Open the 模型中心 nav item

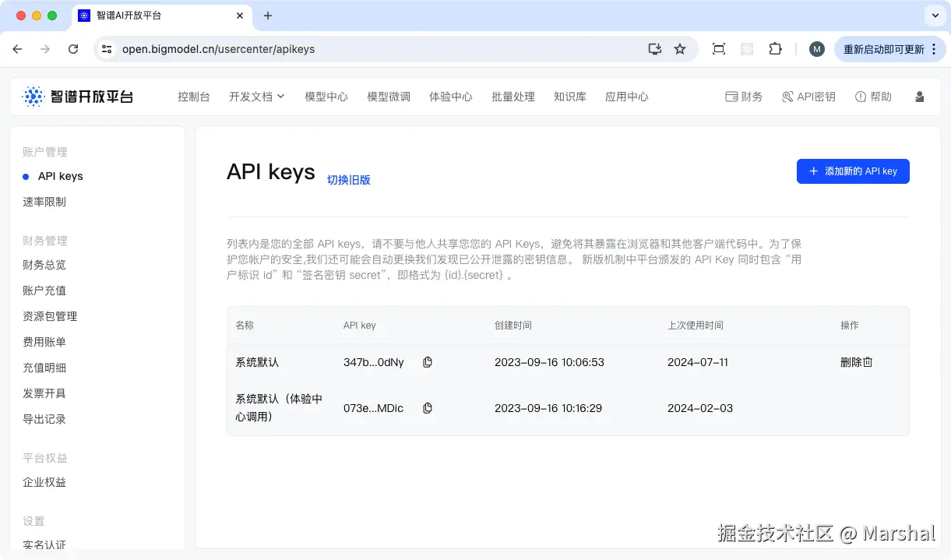[326, 97]
